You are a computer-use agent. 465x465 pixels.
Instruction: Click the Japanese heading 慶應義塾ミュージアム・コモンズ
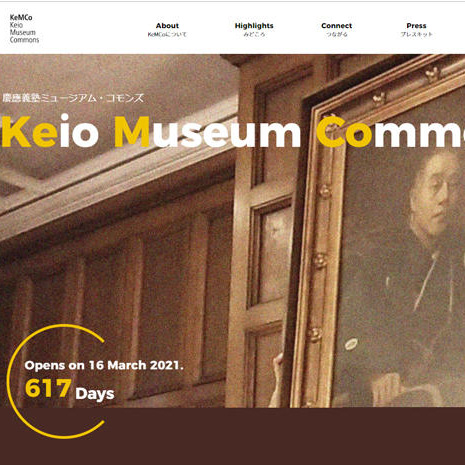pos(73,98)
